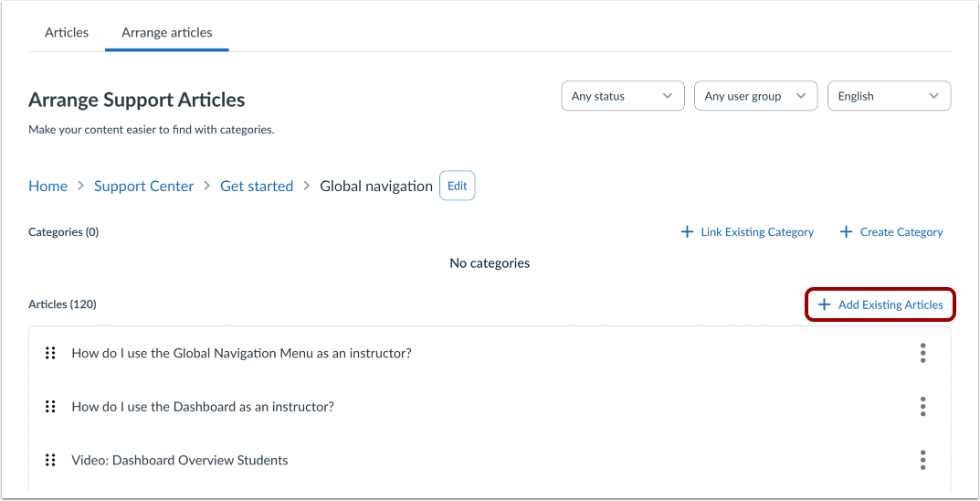
Task: Open the Any user group dropdown
Action: 755,96
